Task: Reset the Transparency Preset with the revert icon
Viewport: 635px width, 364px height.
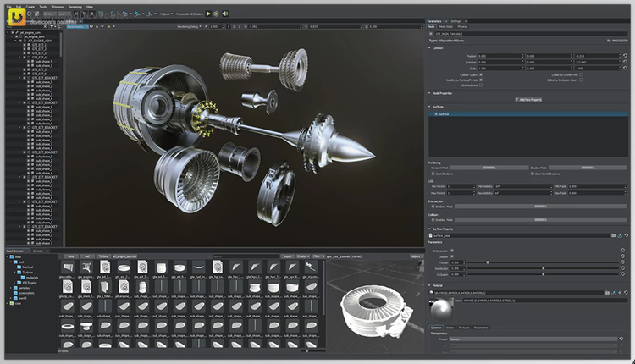Action: point(621,339)
